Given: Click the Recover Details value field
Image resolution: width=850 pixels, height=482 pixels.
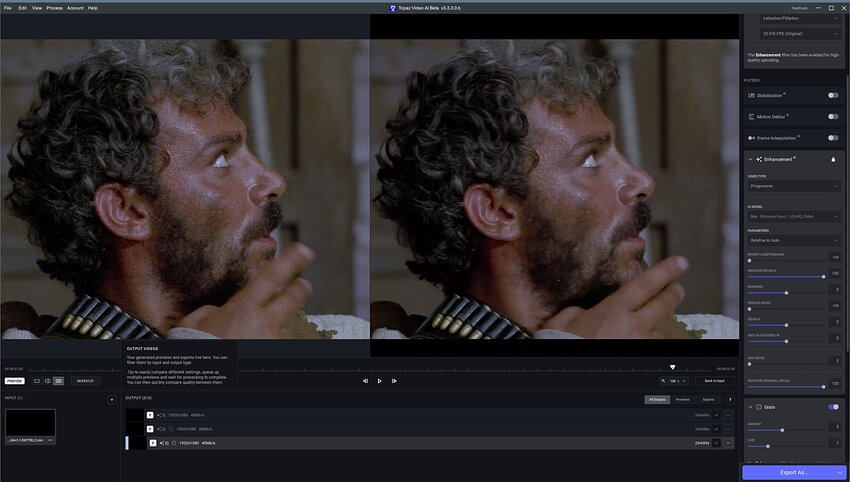Looking at the screenshot, I should [x=835, y=273].
